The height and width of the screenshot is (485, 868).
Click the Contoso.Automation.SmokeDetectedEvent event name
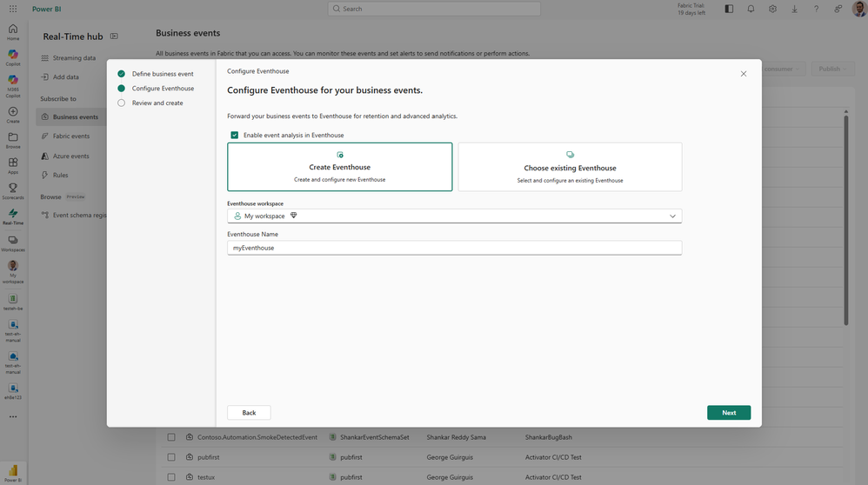(257, 437)
